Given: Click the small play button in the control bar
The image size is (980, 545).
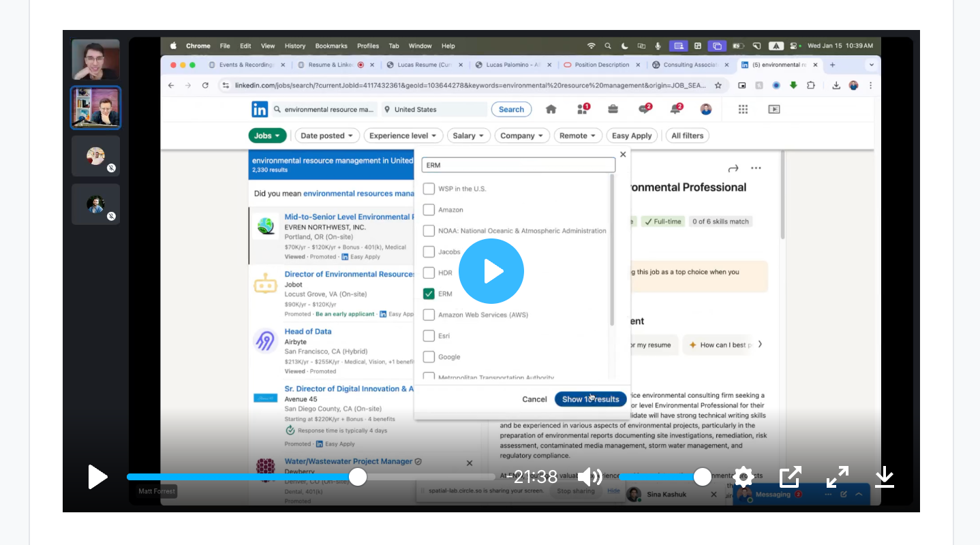Looking at the screenshot, I should 97,477.
